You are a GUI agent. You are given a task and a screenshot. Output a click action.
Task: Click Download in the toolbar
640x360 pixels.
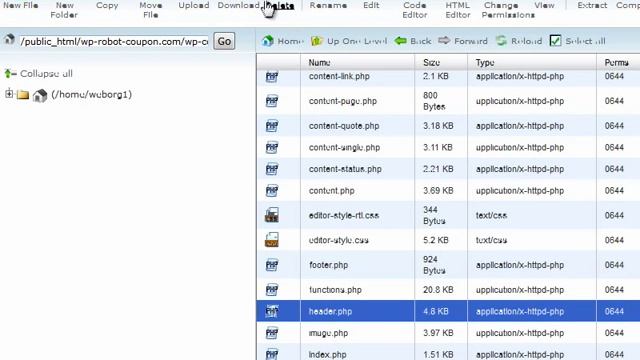(238, 5)
